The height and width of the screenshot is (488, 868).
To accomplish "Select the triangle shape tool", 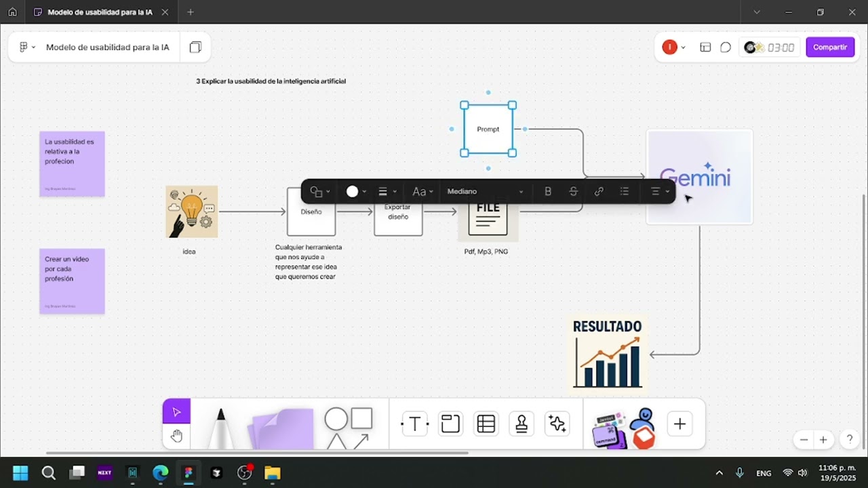I will [x=336, y=442].
